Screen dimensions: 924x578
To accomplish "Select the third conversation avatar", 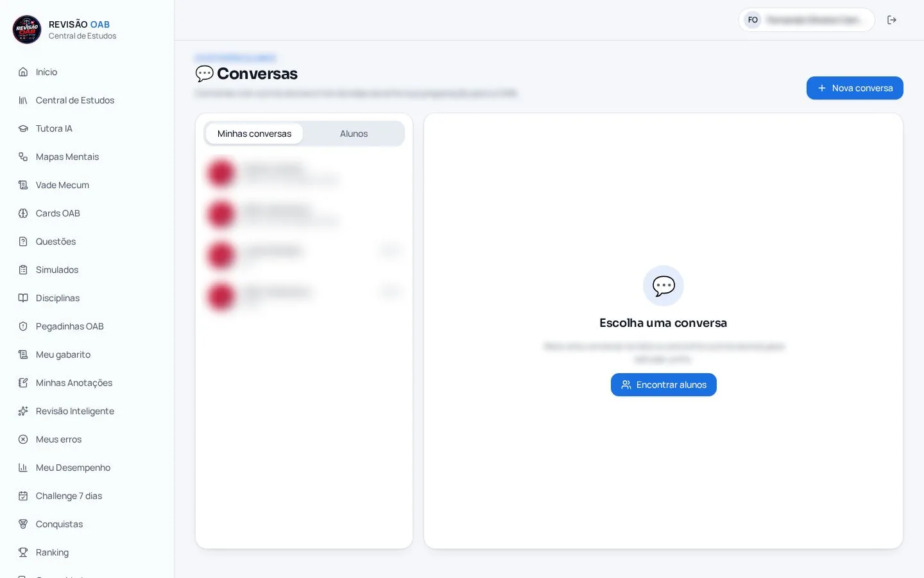I will point(221,256).
